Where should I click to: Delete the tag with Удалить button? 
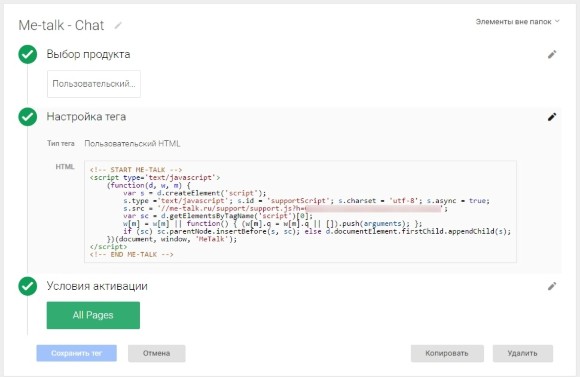(x=522, y=353)
